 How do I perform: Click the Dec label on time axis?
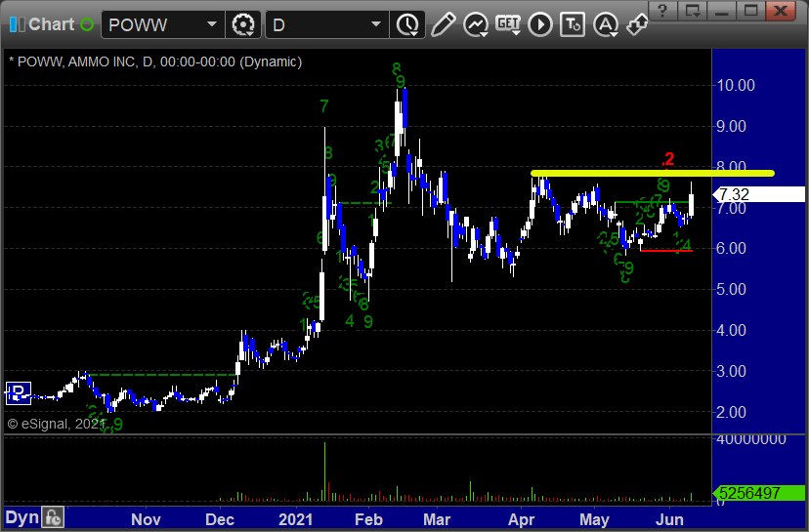coord(220,519)
